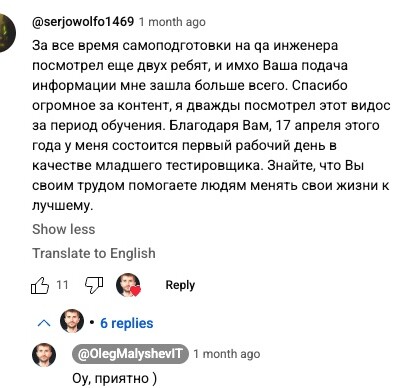Viewport: 400px width, 388px height.
Task: Click the like count number 11
Action: tap(62, 285)
